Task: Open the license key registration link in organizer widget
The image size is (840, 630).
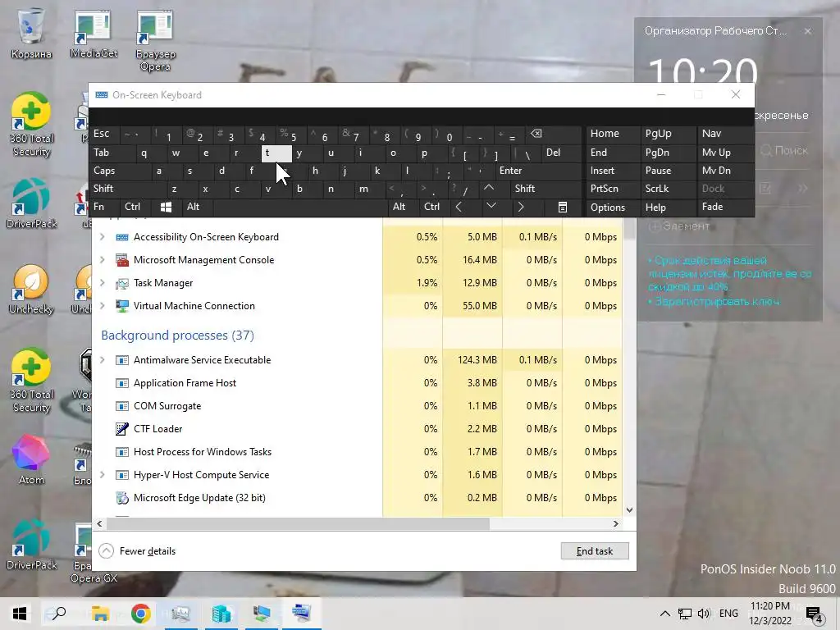Action: 717,302
